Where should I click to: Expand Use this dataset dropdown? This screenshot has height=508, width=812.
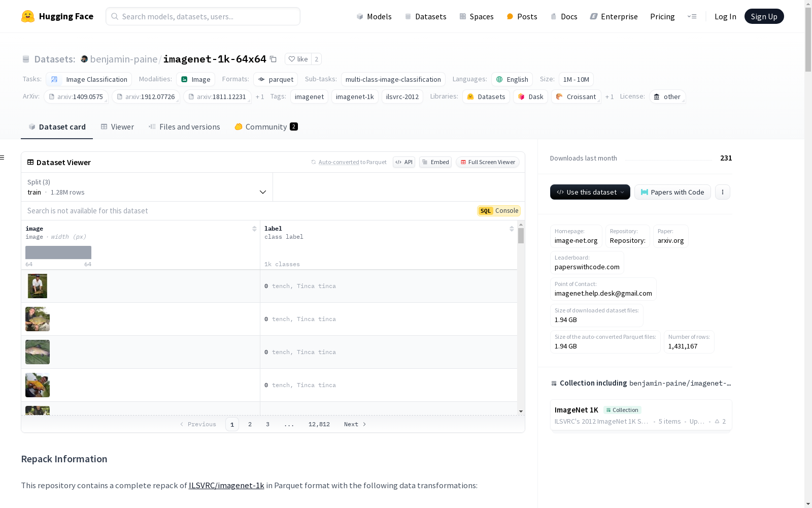pyautogui.click(x=590, y=192)
